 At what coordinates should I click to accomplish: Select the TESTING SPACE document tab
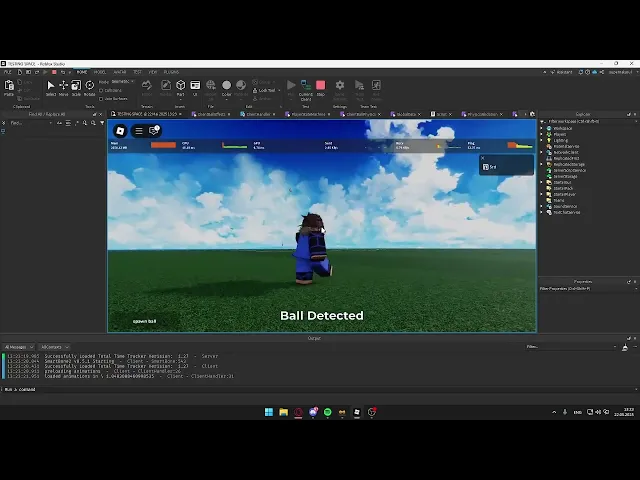(x=146, y=114)
